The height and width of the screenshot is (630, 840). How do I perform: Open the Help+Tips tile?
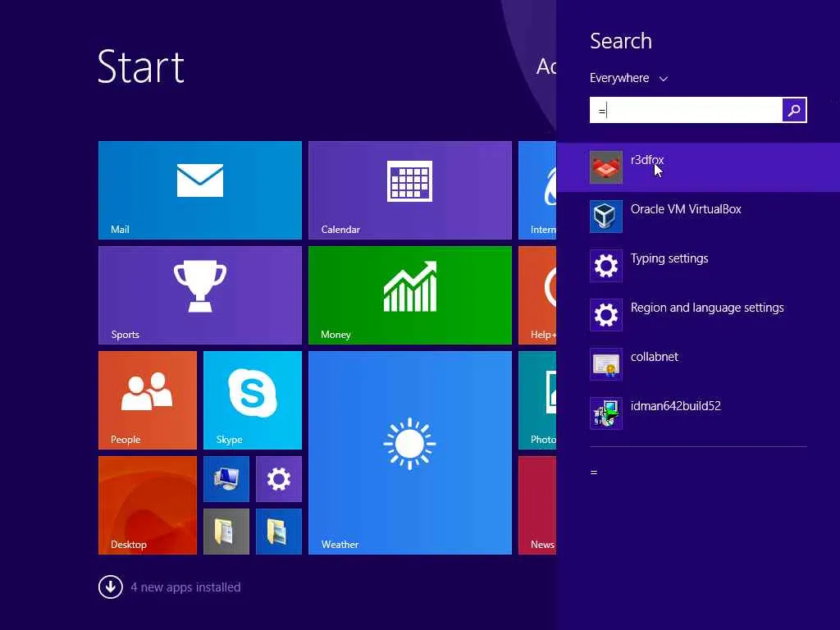click(537, 295)
